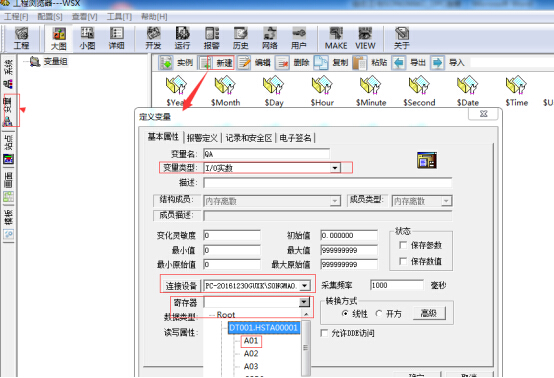Open the 工具[T] menu
Screen dimensions: 554x378
[119, 17]
